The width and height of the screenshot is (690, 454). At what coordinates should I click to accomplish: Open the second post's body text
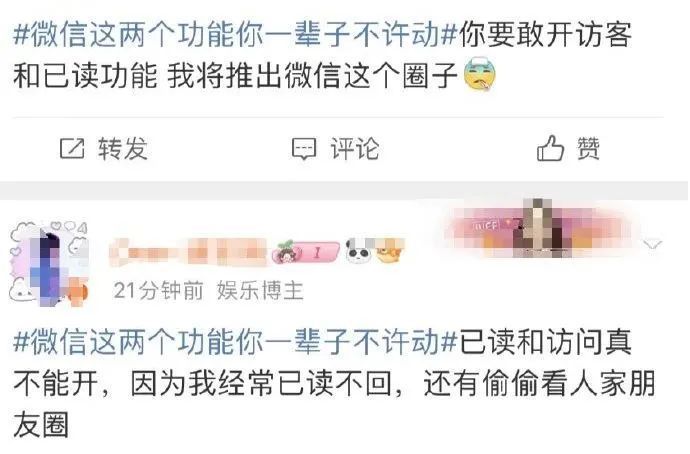pos(334,383)
